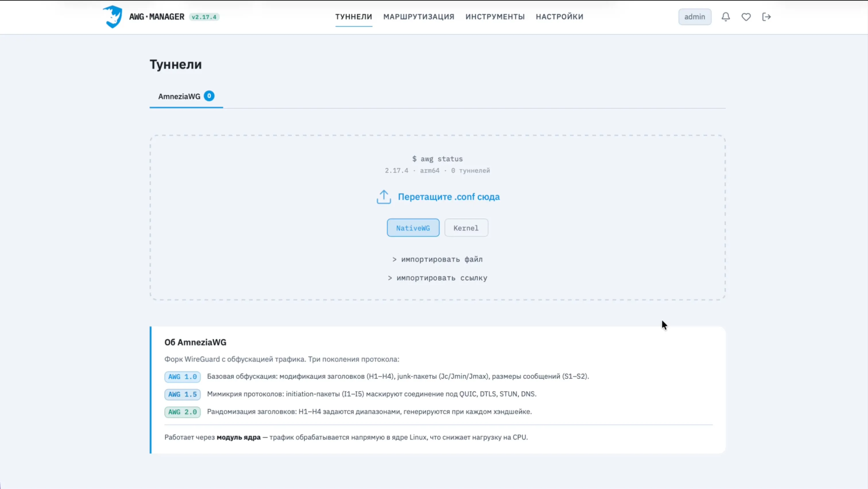Click the heart donate icon
This screenshot has height=489, width=868.
pyautogui.click(x=746, y=17)
